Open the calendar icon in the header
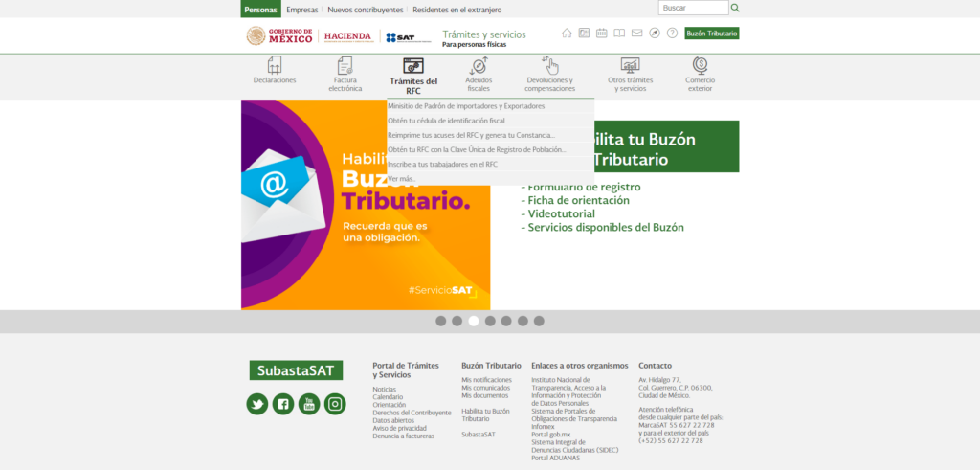Viewport: 980px width, 470px height. coord(601,34)
